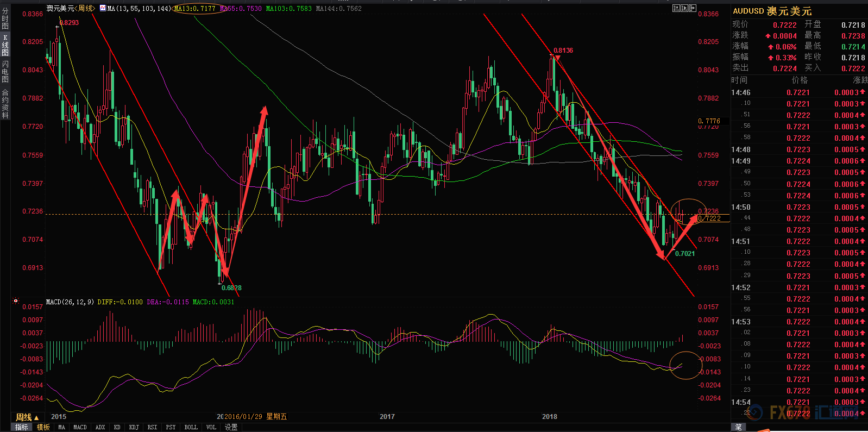The width and height of the screenshot is (868, 432).
Task: Select the 模板 tab at the bottom
Action: tap(43, 428)
